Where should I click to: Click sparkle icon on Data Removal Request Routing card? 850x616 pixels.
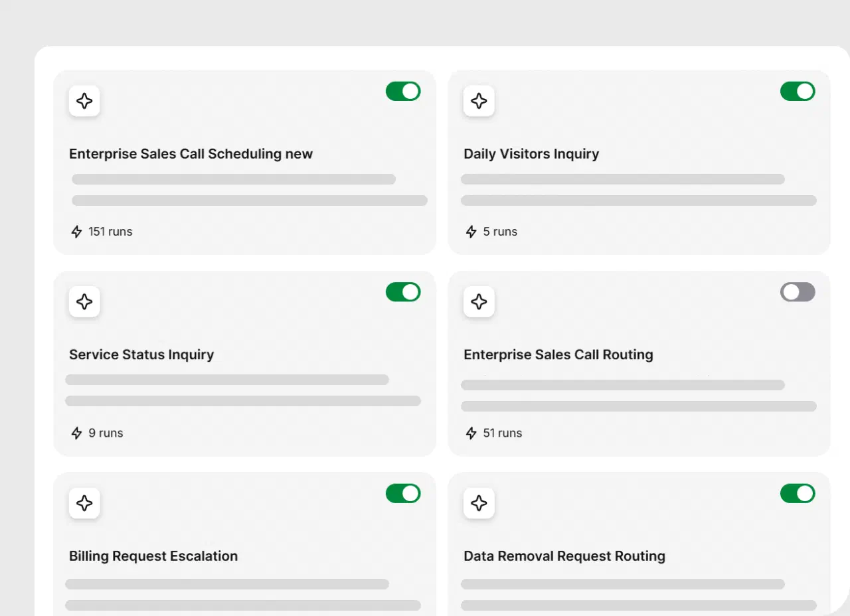tap(479, 503)
